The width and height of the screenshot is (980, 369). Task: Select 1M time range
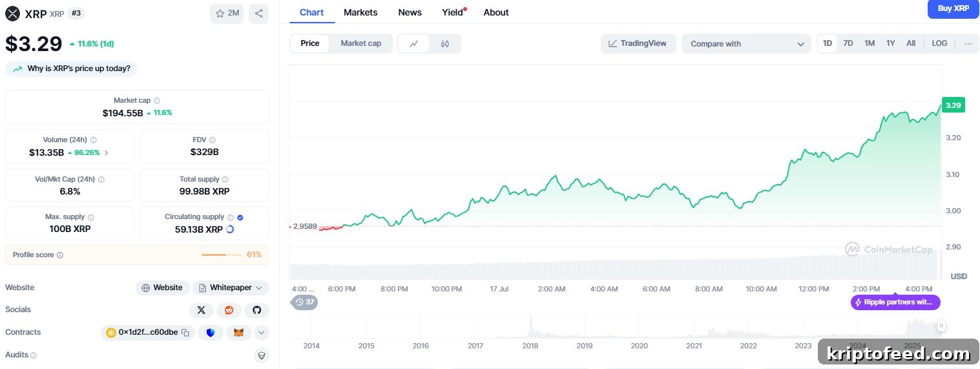[x=870, y=43]
